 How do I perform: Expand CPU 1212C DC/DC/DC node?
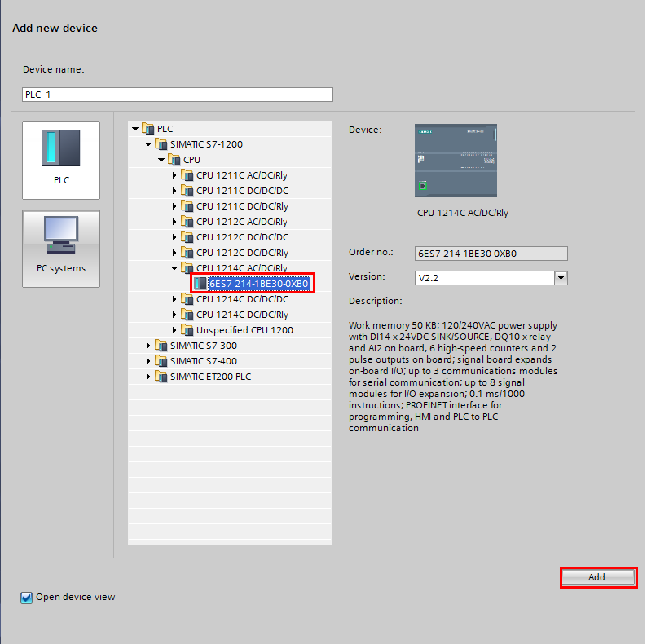point(174,237)
